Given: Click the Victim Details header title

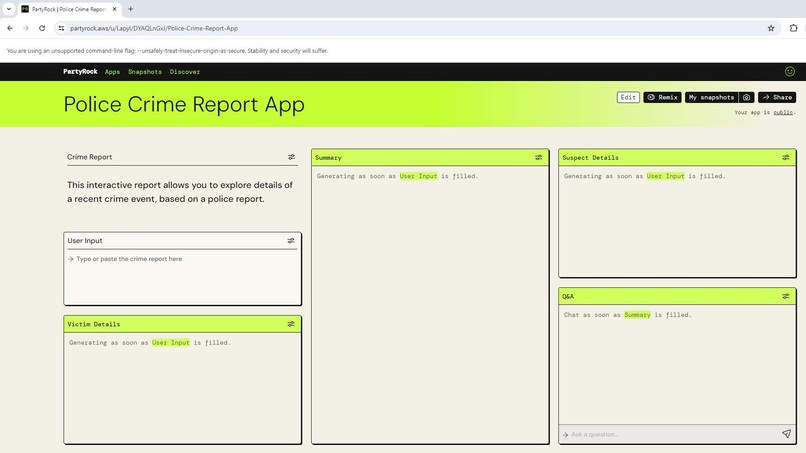Looking at the screenshot, I should coord(94,324).
